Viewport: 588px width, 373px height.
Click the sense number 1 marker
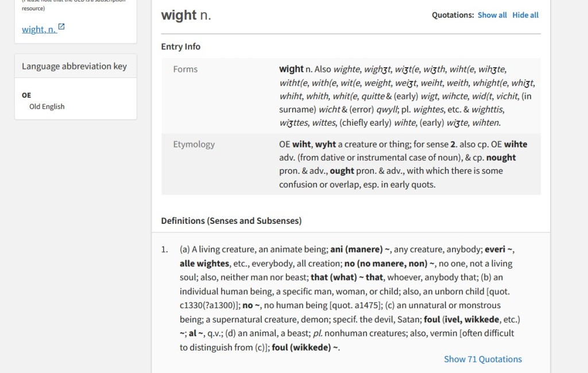[x=164, y=250]
